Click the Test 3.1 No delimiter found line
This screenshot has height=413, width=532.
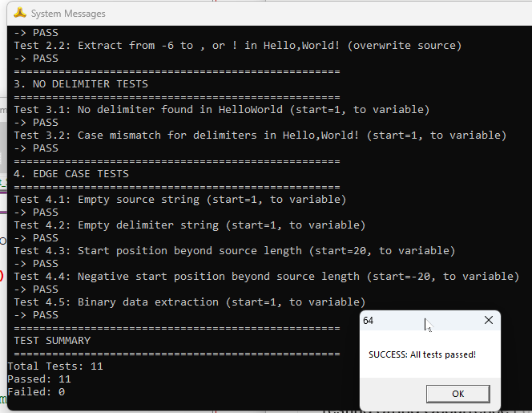pyautogui.click(x=221, y=110)
